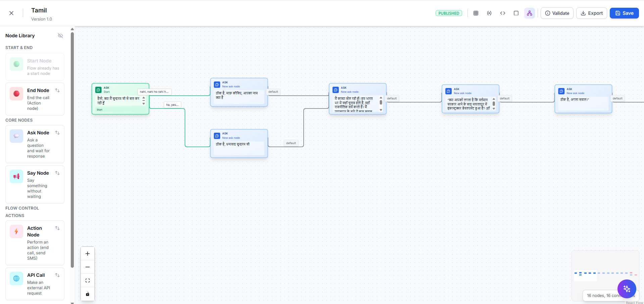Click the green Start ASK node icon
This screenshot has height=304, width=644.
point(98,90)
